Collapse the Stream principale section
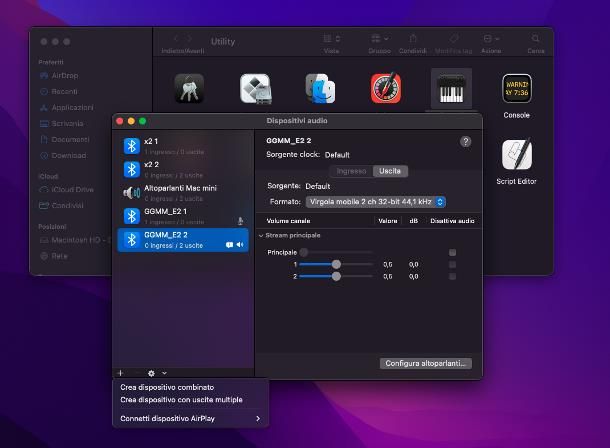Image resolution: width=610 pixels, height=448 pixels. tap(261, 236)
